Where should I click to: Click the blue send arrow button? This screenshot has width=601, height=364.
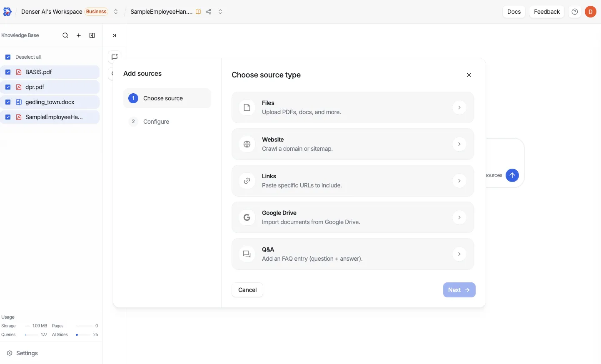point(512,175)
